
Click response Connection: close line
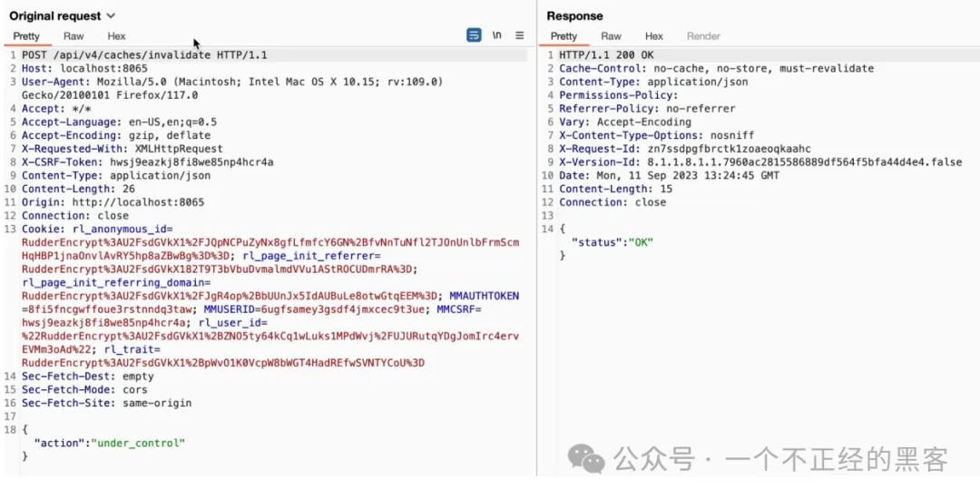pos(612,202)
